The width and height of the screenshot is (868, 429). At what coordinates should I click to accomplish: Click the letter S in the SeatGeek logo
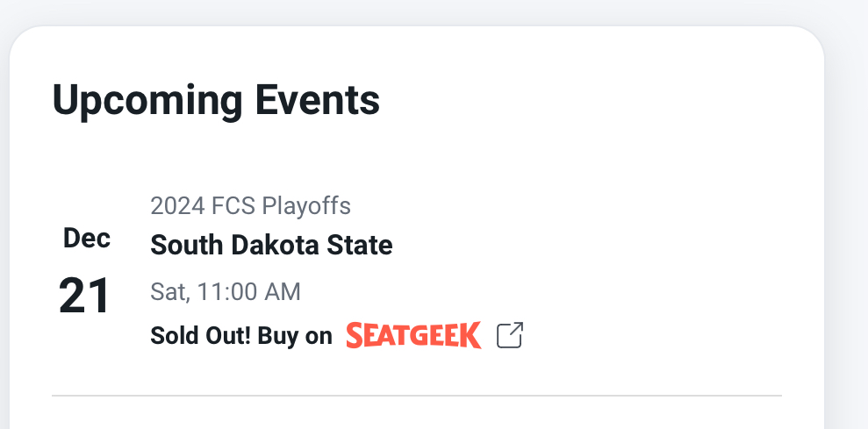click(x=355, y=335)
